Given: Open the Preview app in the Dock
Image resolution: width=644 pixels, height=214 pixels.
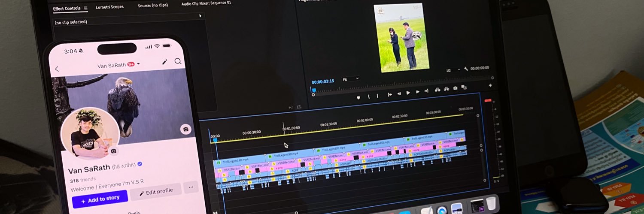Looking at the screenshot, I should pos(457,209).
